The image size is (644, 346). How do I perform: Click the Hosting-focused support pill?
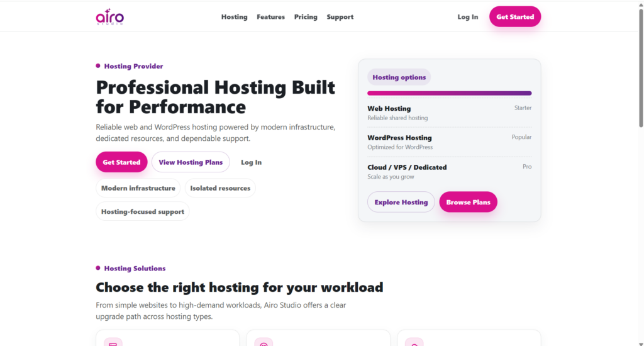click(142, 212)
